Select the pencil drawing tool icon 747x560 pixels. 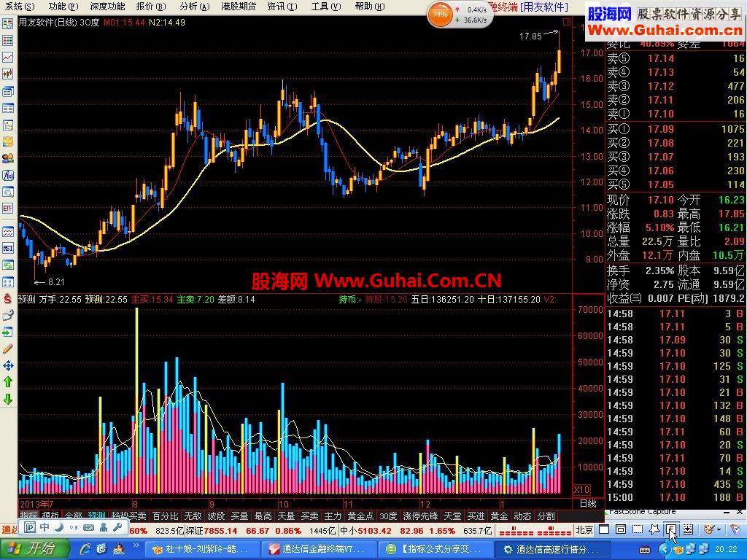pyautogui.click(x=7, y=349)
